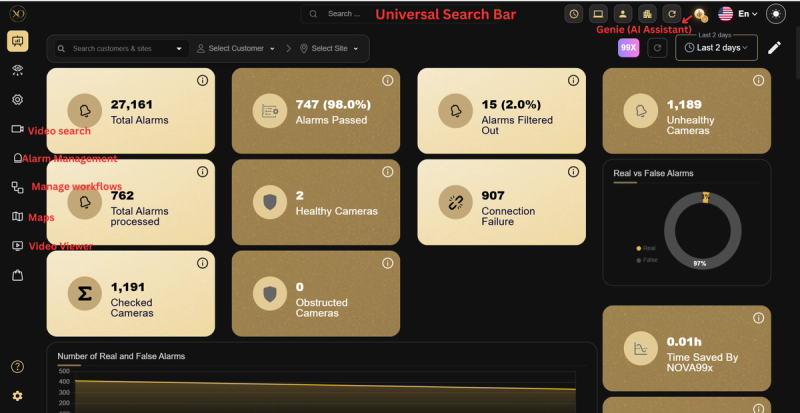
Task: Click the shield icon on Healthy Cameras card
Action: point(270,202)
